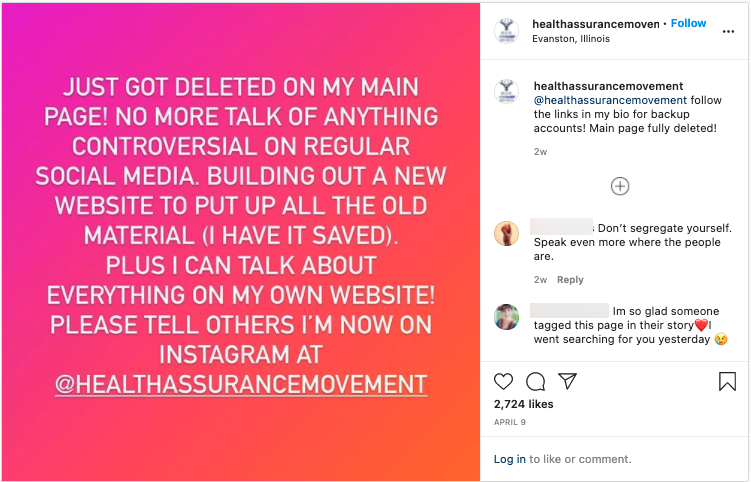Open comments via speech bubble icon
The width and height of the screenshot is (751, 482).
pos(535,381)
